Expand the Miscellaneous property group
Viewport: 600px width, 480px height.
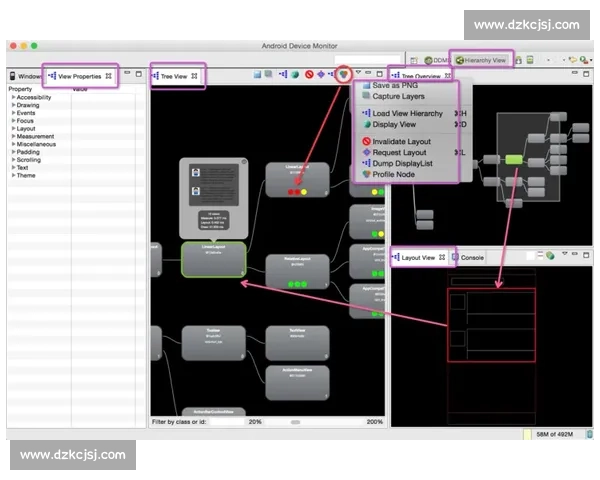click(x=13, y=144)
